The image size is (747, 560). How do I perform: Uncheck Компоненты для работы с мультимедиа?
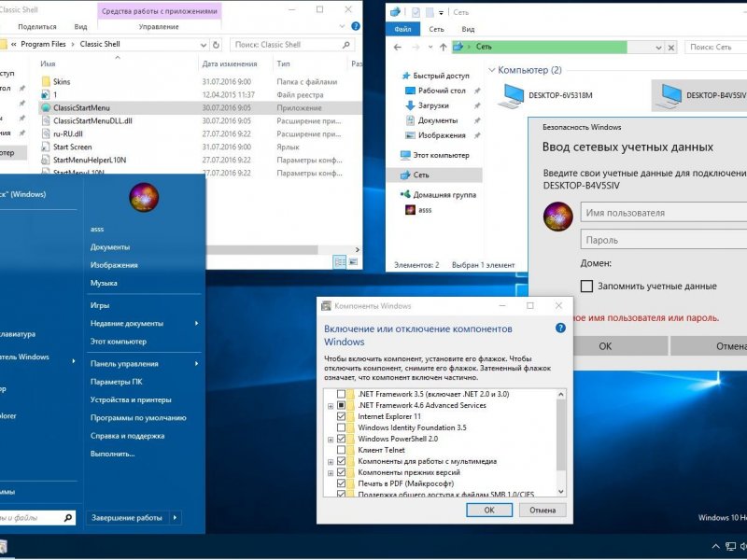click(x=341, y=461)
